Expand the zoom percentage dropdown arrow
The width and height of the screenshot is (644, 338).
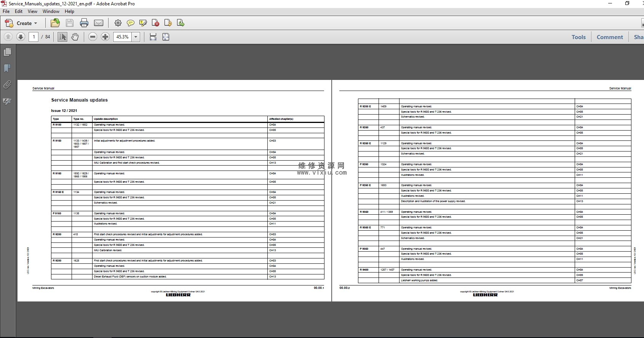136,37
